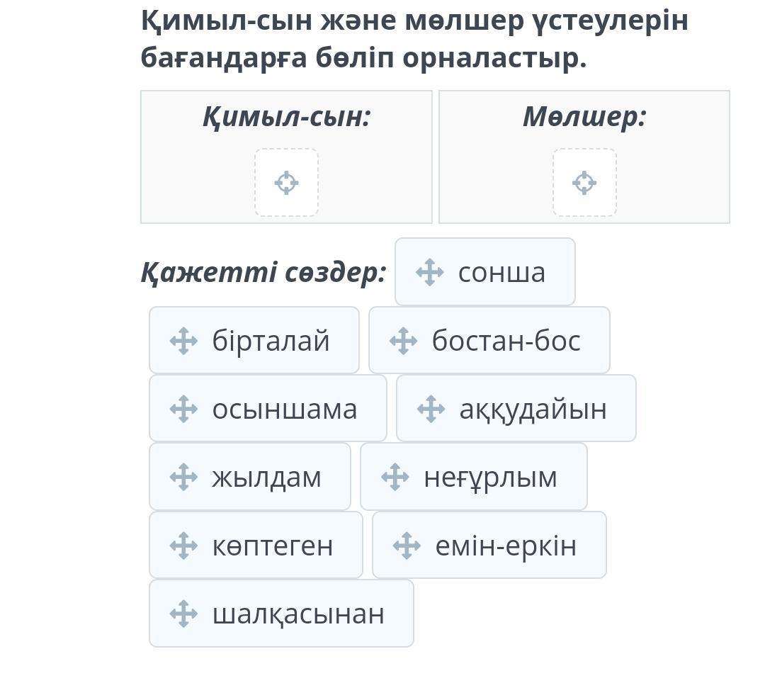Select the аққудайын word tile
The width and height of the screenshot is (765, 700).
coord(516,408)
